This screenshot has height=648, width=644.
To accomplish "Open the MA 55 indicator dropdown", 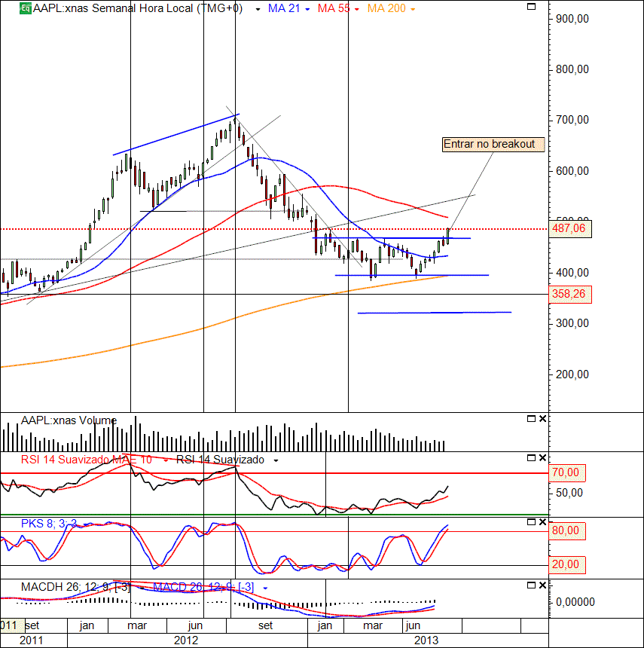I will (356, 9).
